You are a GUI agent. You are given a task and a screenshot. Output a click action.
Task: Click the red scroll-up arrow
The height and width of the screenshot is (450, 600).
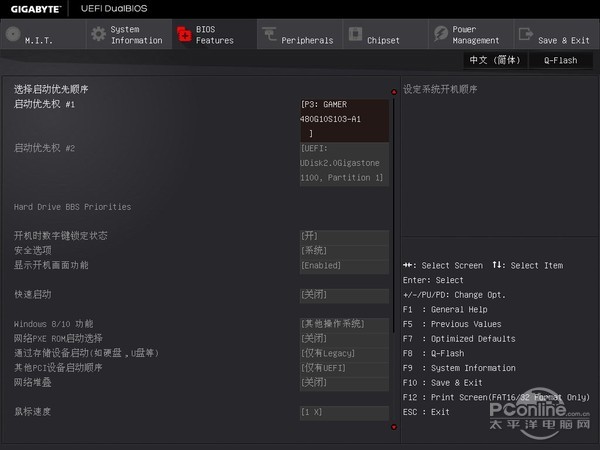(394, 92)
